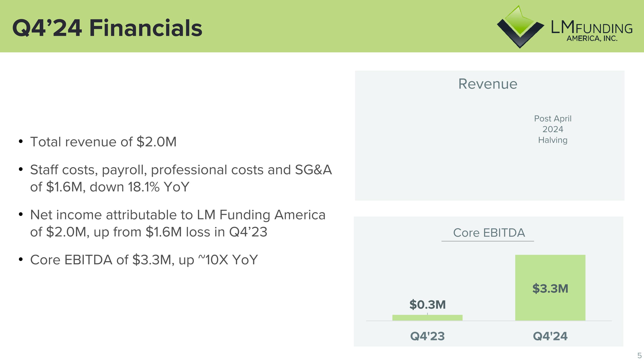
Task: Select the Post April 2024 Halving label
Action: 553,129
